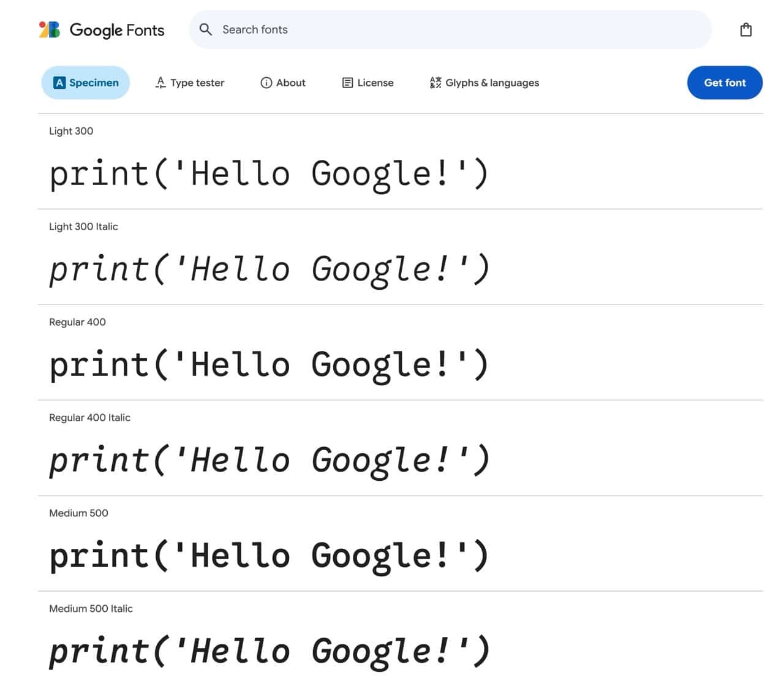Open the License tab

point(367,83)
